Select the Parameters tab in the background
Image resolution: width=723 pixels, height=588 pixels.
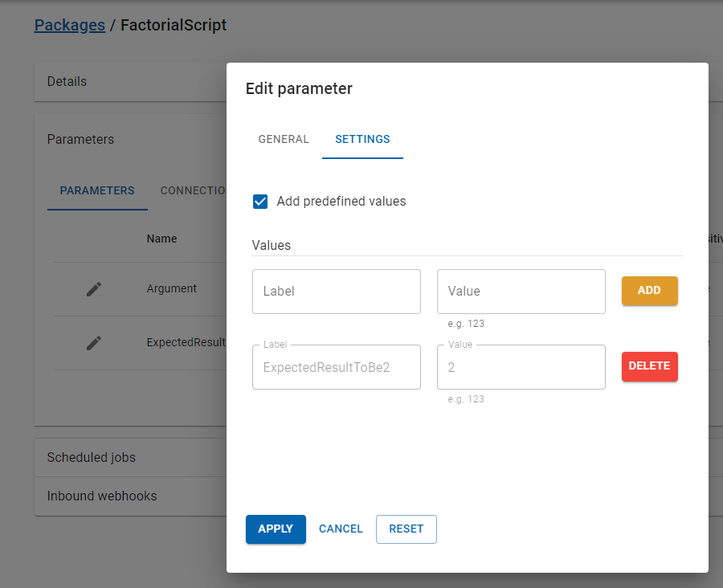97,191
